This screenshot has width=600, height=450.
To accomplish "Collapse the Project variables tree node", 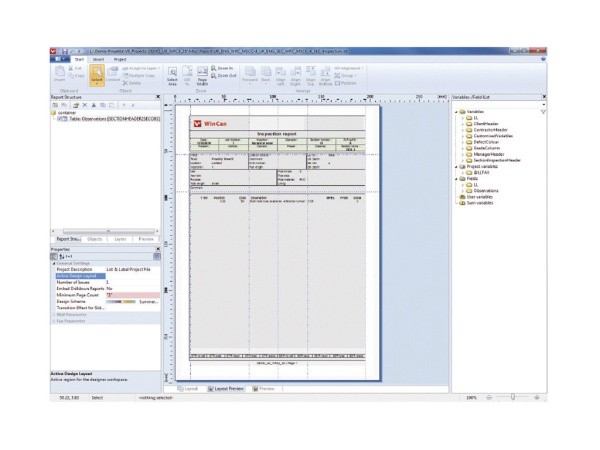I will pos(456,166).
